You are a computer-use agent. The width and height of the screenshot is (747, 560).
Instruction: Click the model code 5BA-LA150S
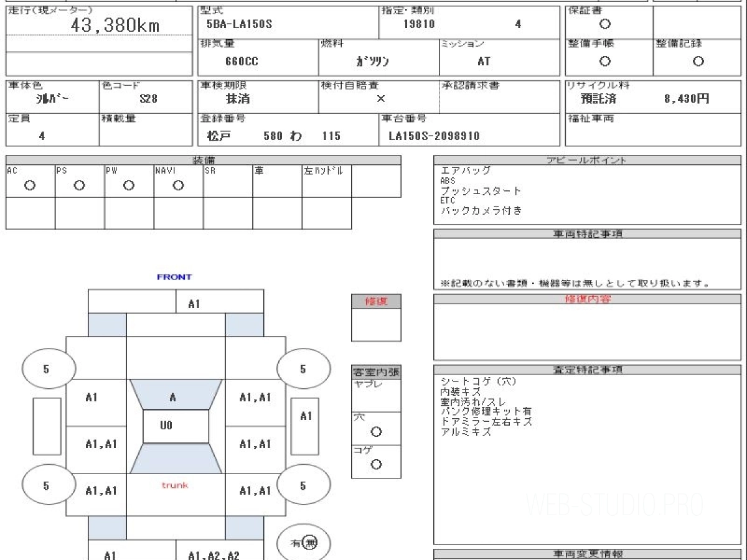tap(239, 25)
